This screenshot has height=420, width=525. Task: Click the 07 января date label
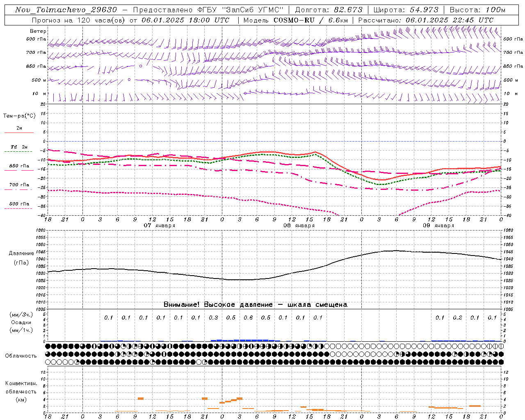[x=159, y=226]
